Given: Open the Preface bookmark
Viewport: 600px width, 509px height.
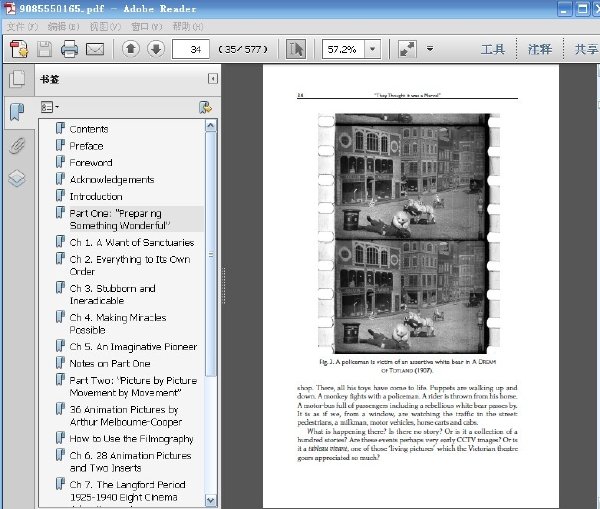Looking at the screenshot, I should [x=86, y=146].
